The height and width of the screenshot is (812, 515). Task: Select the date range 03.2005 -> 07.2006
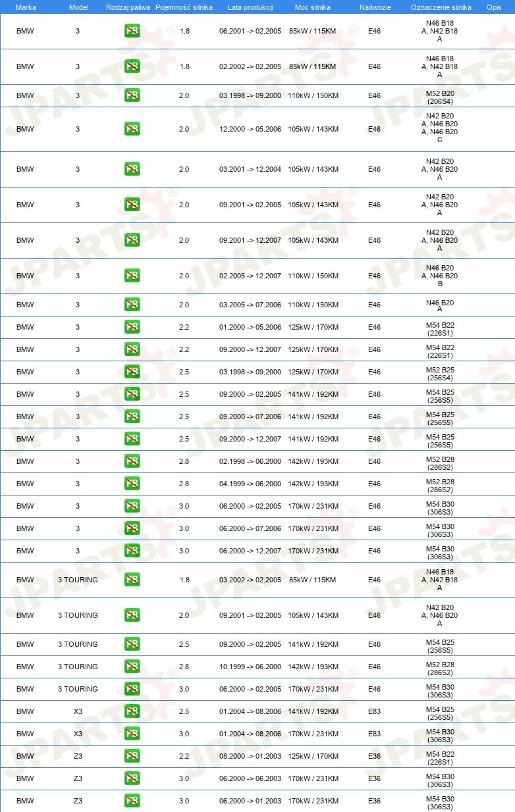pyautogui.click(x=250, y=305)
